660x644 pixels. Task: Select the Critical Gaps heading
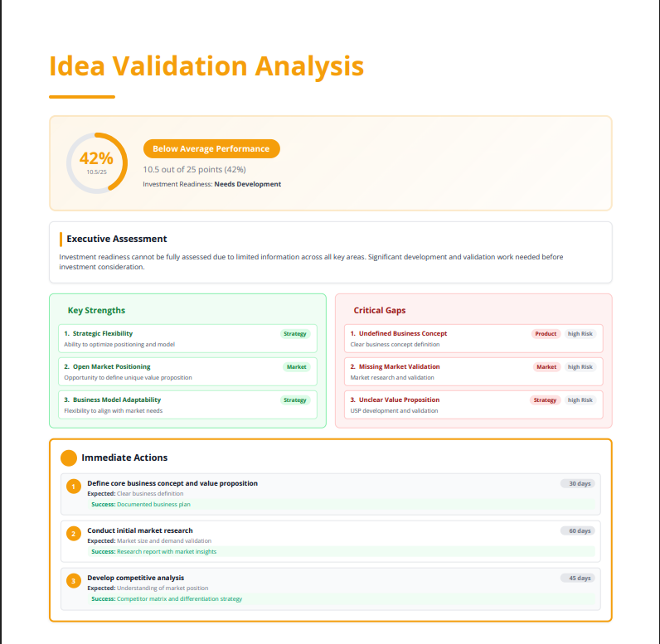click(x=380, y=311)
